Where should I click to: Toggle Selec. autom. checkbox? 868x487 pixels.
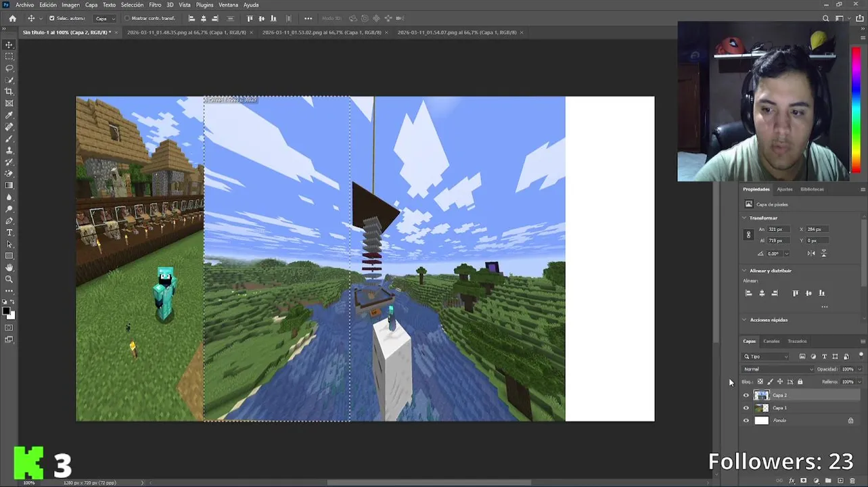pos(51,18)
